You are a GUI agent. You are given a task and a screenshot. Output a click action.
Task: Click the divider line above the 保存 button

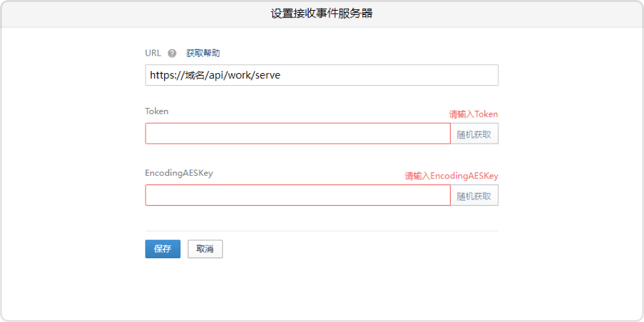click(x=321, y=231)
